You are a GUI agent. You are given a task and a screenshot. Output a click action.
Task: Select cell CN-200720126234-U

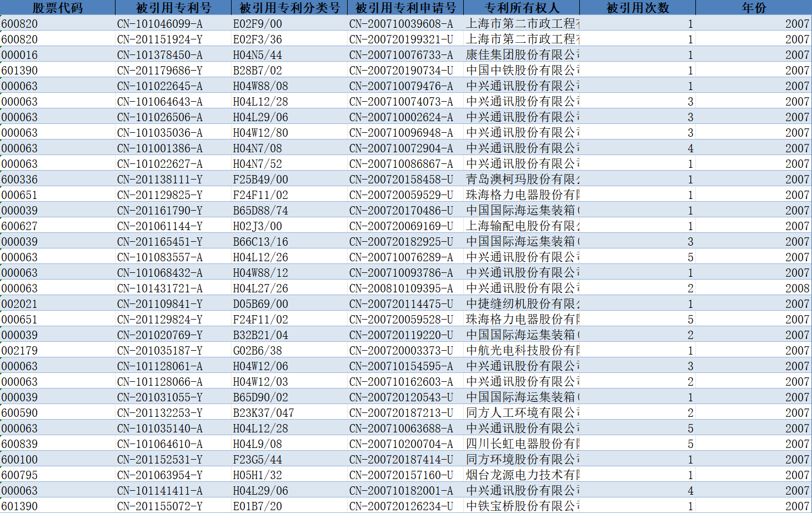click(405, 506)
